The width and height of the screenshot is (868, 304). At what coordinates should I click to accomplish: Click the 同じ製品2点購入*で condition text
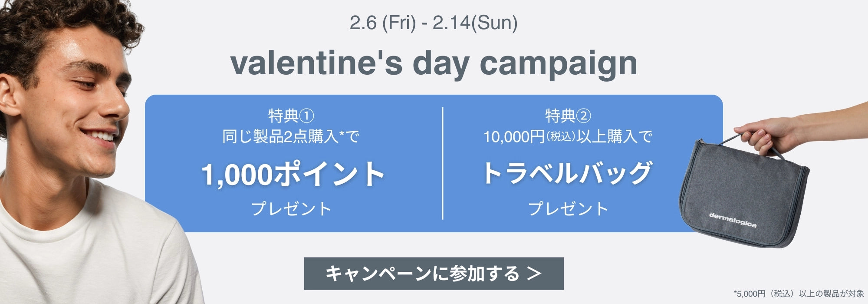click(291, 137)
